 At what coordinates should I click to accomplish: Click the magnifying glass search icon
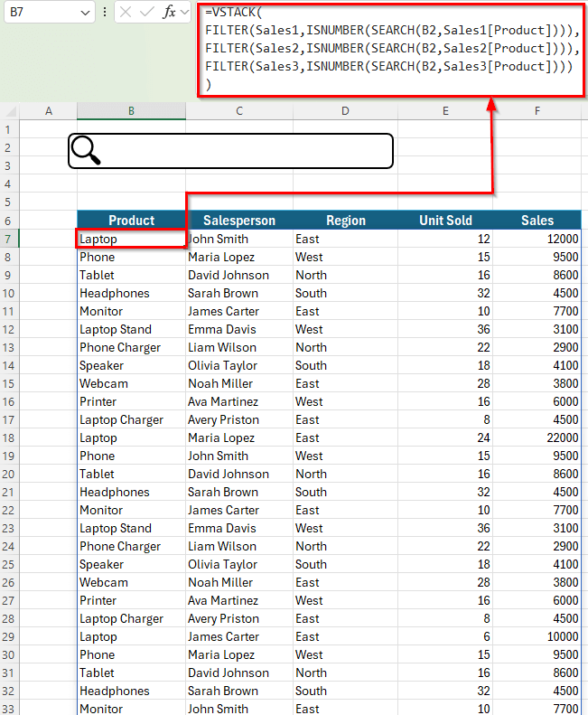click(x=86, y=150)
